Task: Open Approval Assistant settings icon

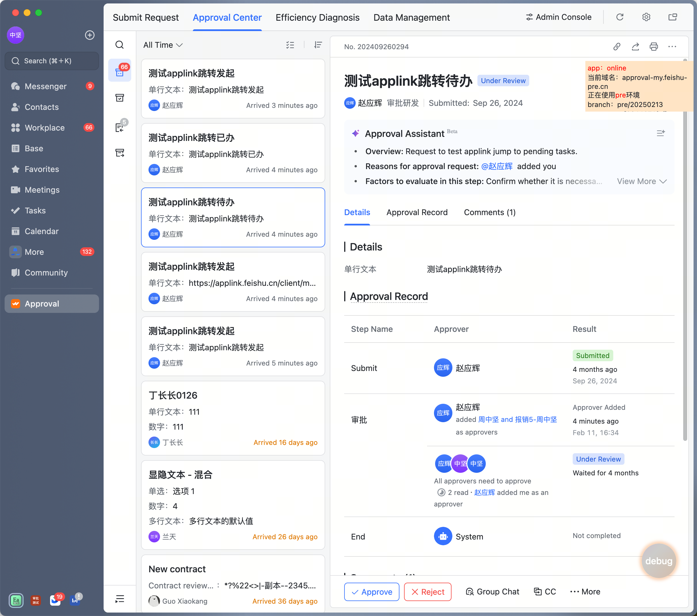Action: click(x=660, y=133)
